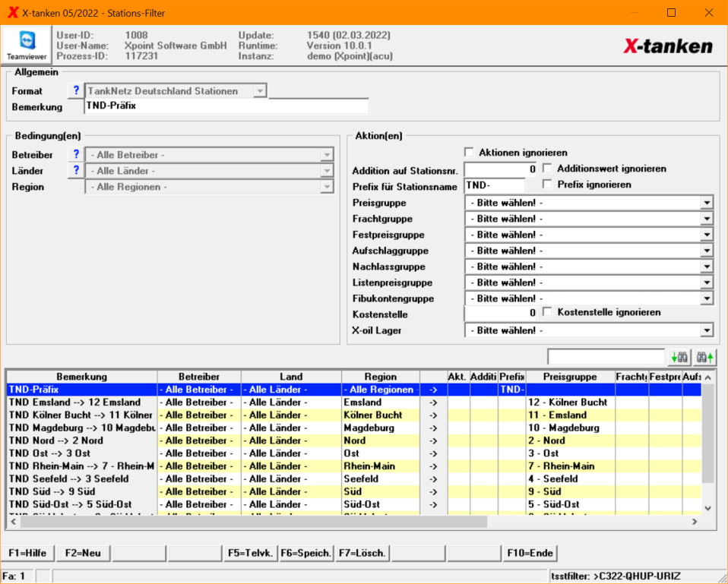
Task: Focus the Prefix für Stationsname field
Action: click(495, 185)
